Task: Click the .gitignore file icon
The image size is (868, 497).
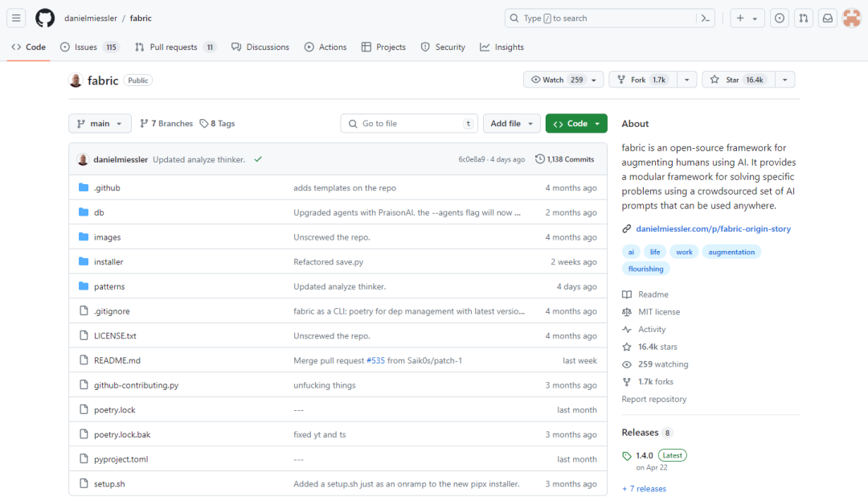Action: 84,311
